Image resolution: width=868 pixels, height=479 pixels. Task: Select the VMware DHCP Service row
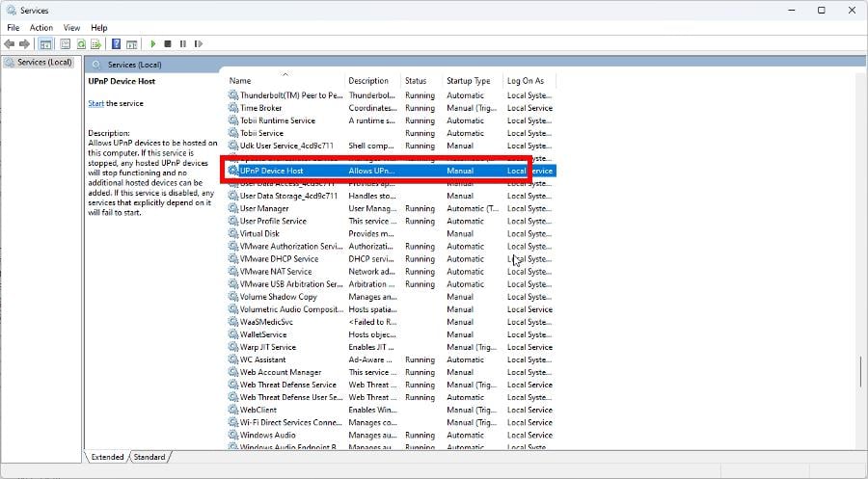tap(391, 259)
